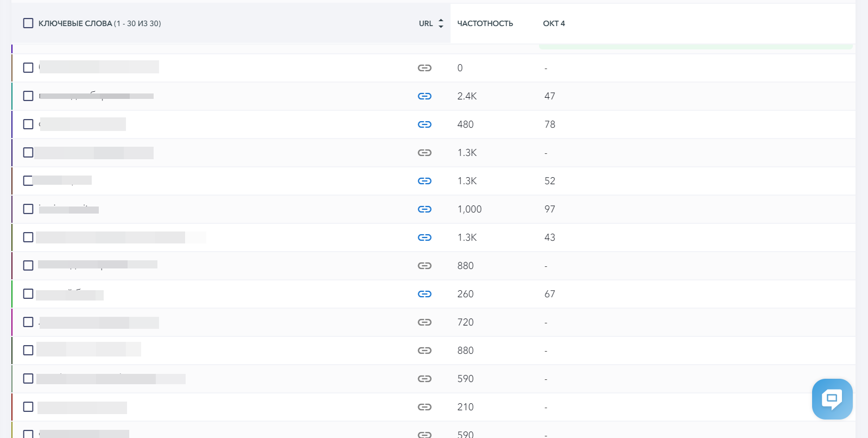
Task: Tick the checkbox of the 260 frequency row
Action: 28,294
